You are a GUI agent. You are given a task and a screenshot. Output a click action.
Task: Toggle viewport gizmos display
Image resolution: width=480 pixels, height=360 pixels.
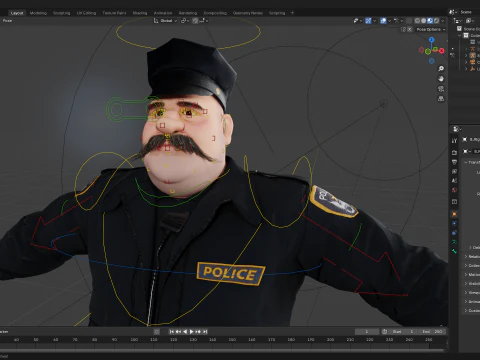(368, 21)
